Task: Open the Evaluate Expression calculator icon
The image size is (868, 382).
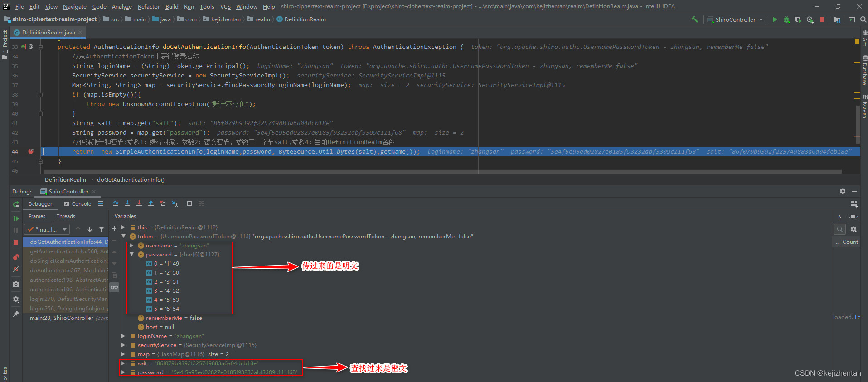Action: click(189, 203)
